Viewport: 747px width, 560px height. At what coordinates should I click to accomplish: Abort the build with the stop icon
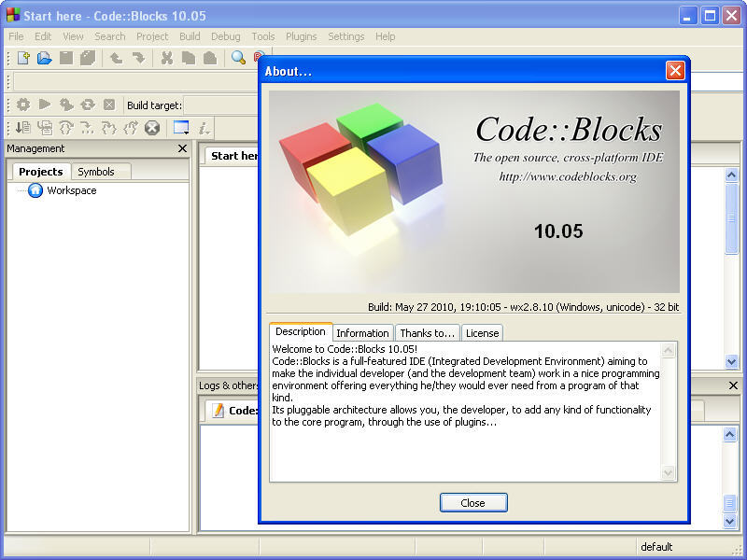point(108,105)
